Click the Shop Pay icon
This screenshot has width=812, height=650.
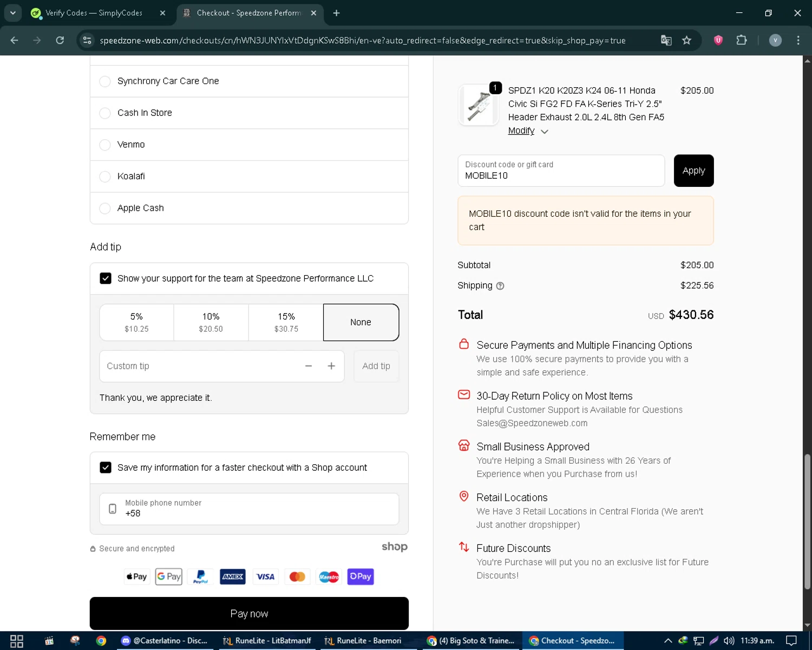point(361,576)
